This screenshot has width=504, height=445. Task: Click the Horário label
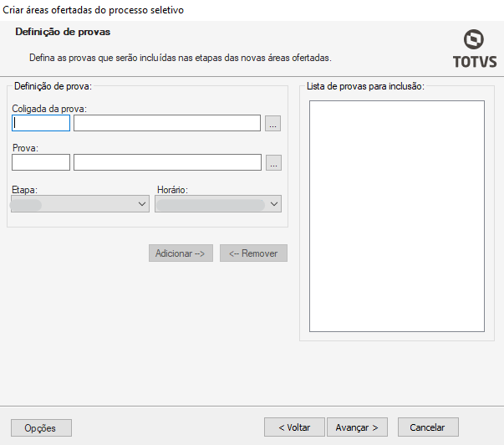click(173, 190)
